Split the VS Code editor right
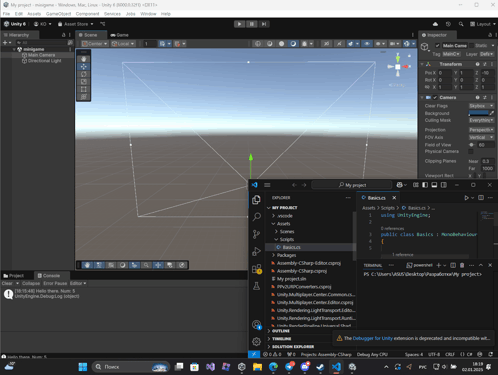The width and height of the screenshot is (498, 375). (x=481, y=198)
